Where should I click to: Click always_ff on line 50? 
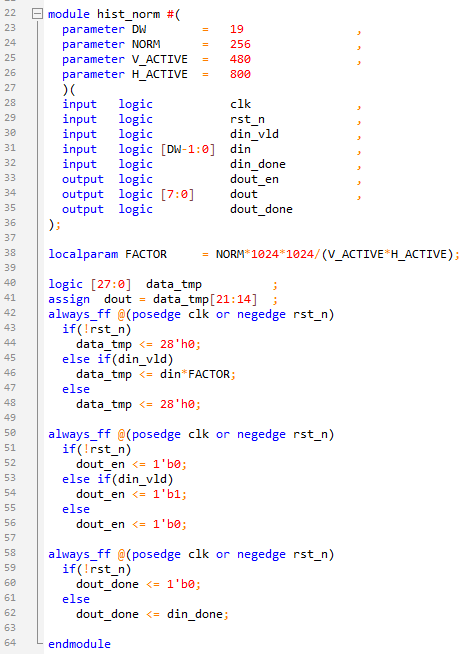pyautogui.click(x=79, y=435)
